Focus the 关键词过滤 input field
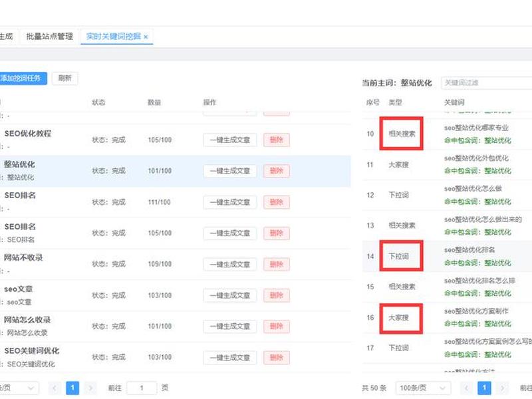The height and width of the screenshot is (399, 532). 487,82
